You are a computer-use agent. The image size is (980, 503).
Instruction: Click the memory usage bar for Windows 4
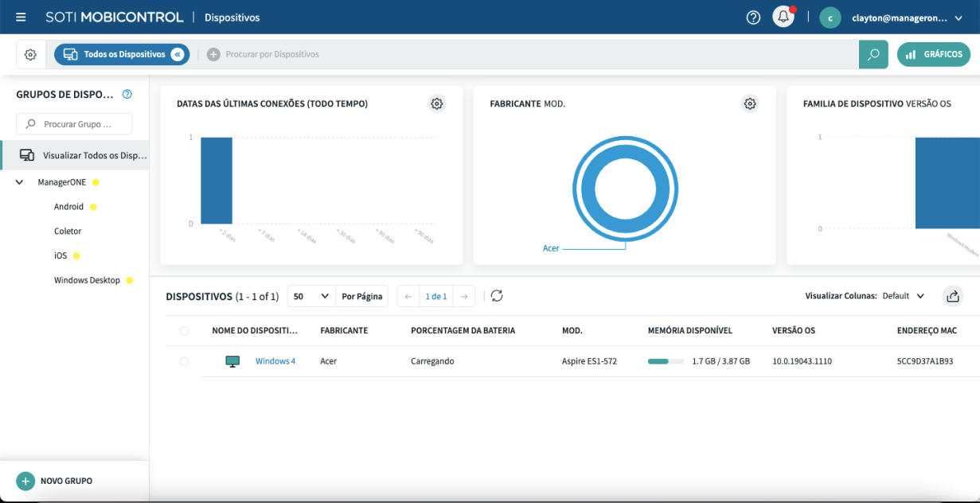(666, 361)
